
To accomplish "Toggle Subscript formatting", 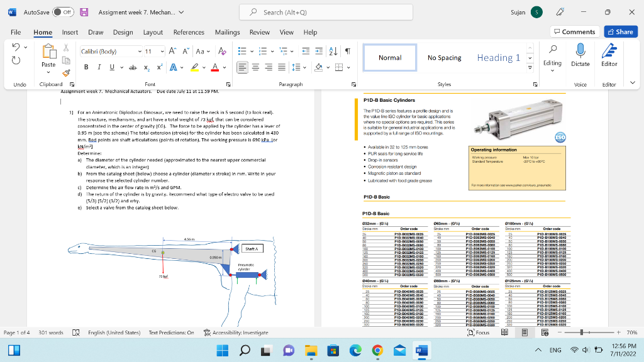I will point(147,67).
